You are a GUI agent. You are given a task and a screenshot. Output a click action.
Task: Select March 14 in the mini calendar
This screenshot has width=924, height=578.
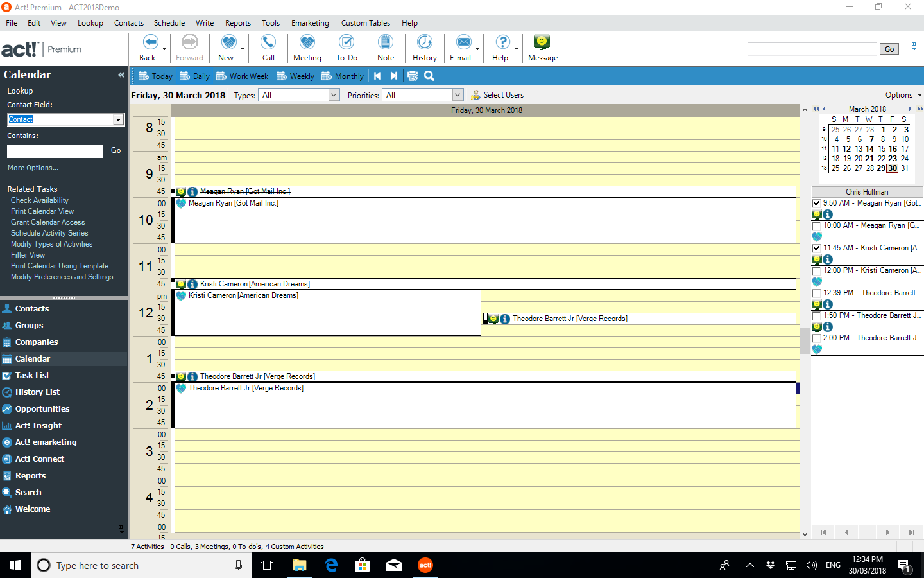[870, 149]
